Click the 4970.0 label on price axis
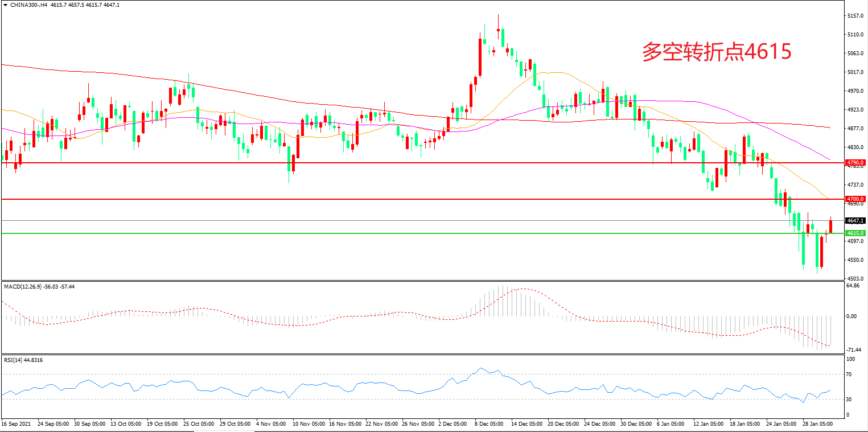 [856, 91]
